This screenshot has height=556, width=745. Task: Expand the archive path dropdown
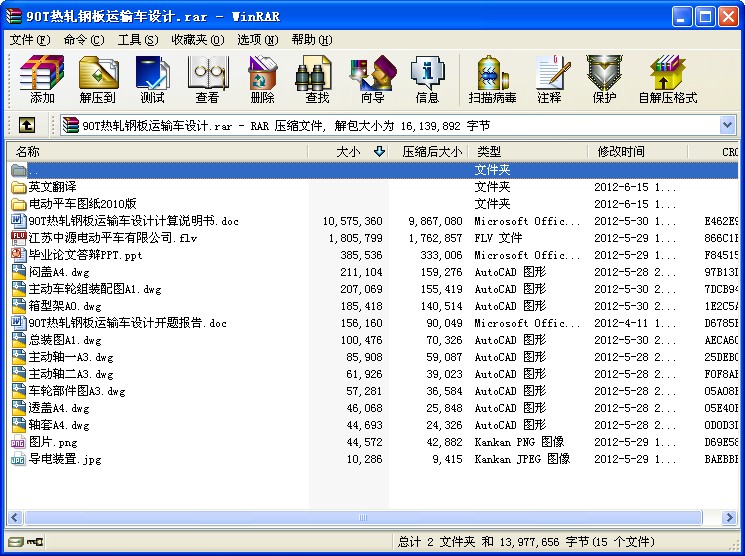click(x=727, y=125)
